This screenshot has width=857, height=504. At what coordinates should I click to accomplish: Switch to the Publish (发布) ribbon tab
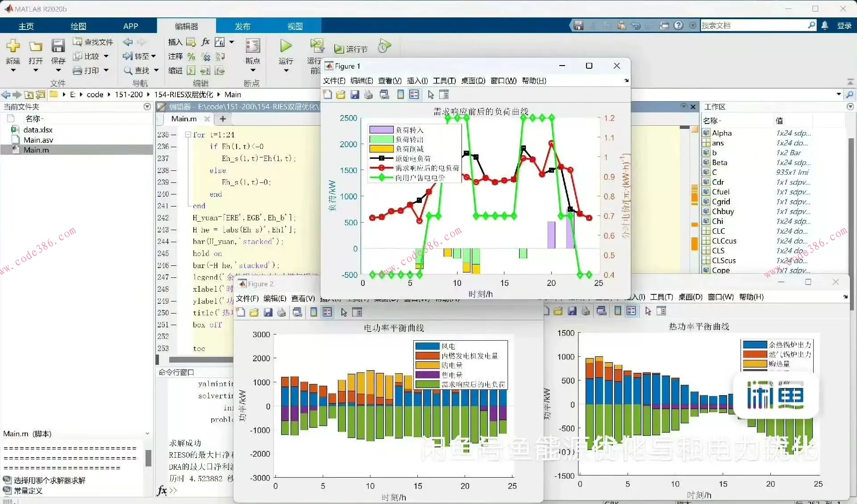pos(242,26)
